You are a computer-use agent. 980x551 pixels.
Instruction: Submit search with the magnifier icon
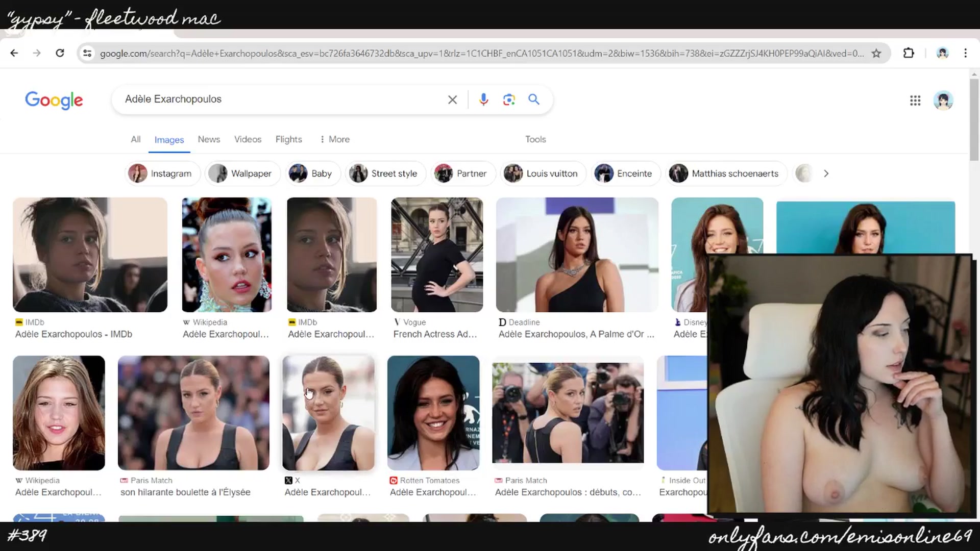(534, 99)
